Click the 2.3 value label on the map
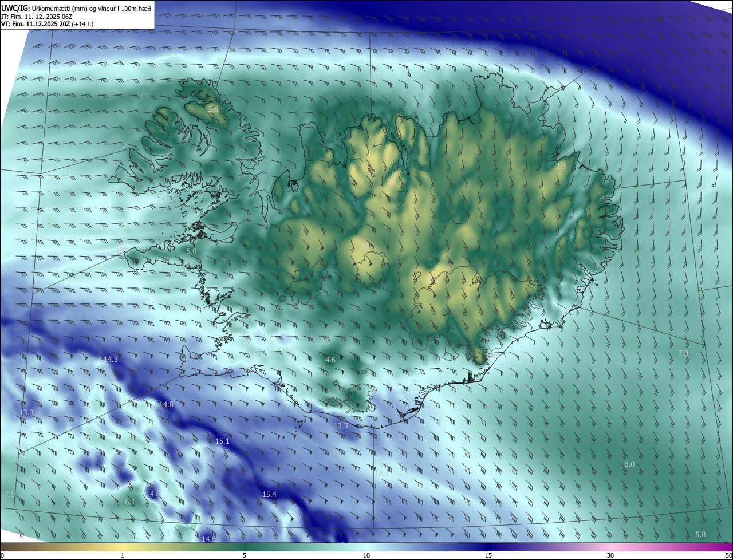 pos(561,166)
